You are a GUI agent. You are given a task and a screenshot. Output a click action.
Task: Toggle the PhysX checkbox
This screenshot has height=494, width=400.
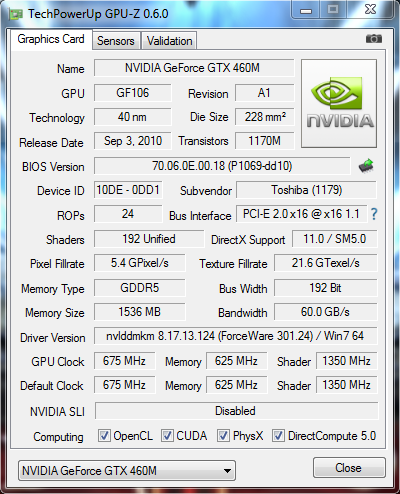[223, 435]
